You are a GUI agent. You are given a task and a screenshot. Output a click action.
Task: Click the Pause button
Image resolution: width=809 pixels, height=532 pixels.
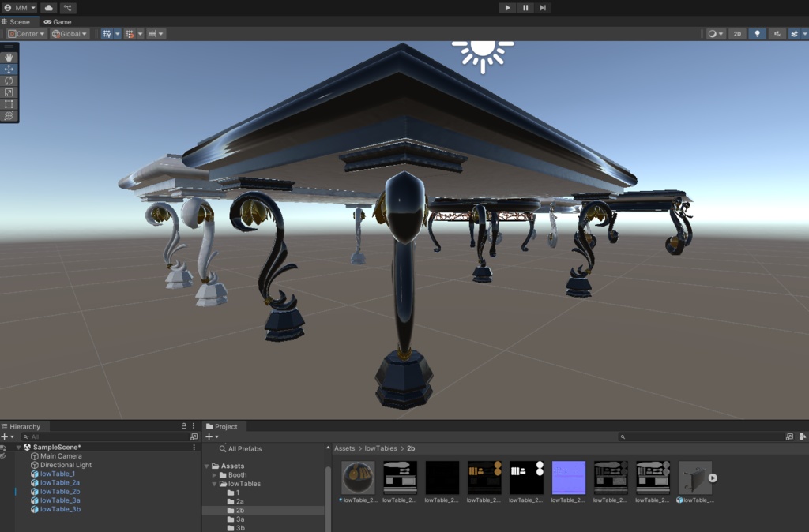point(525,8)
